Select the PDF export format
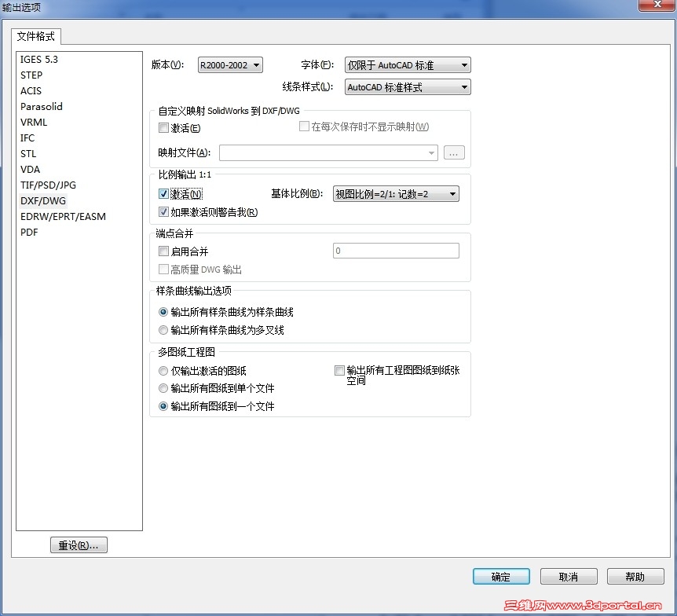The width and height of the screenshot is (677, 616). [x=29, y=232]
